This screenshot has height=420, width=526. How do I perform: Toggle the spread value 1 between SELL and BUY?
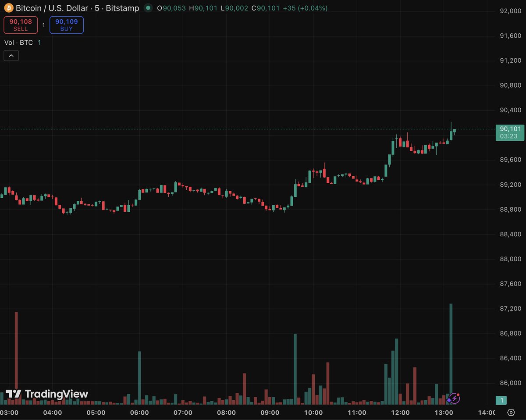click(x=43, y=25)
